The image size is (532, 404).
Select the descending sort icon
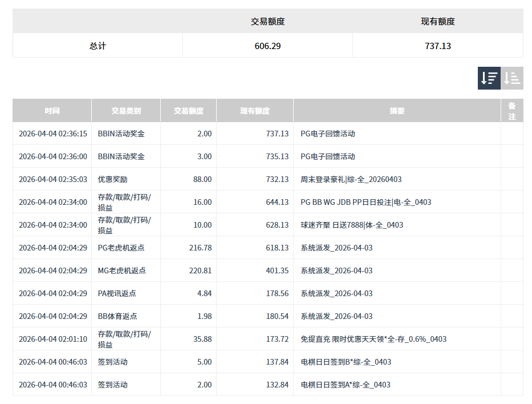pyautogui.click(x=488, y=78)
